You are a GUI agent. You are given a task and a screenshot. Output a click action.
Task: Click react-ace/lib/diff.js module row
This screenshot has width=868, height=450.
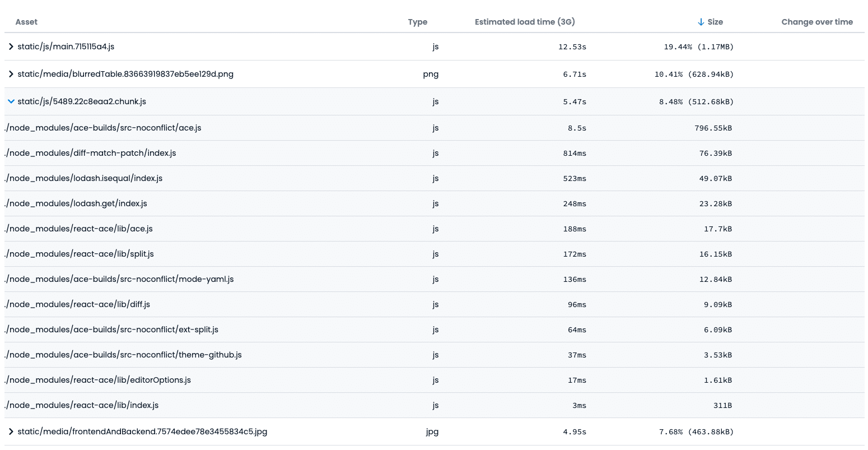tap(435, 304)
